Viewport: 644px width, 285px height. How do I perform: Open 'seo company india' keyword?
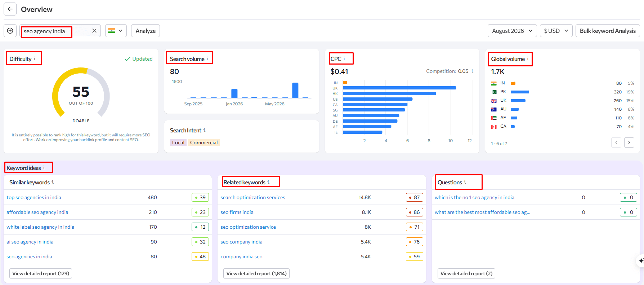click(x=241, y=242)
